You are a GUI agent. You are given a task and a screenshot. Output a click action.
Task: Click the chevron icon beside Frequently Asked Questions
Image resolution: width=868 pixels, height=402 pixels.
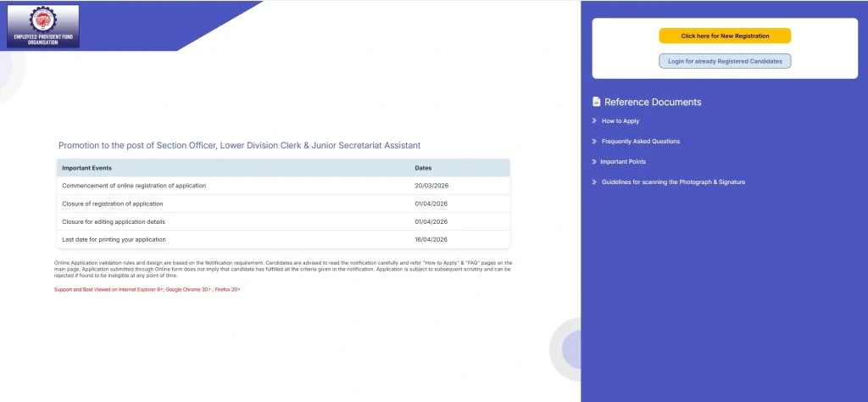pyautogui.click(x=594, y=142)
